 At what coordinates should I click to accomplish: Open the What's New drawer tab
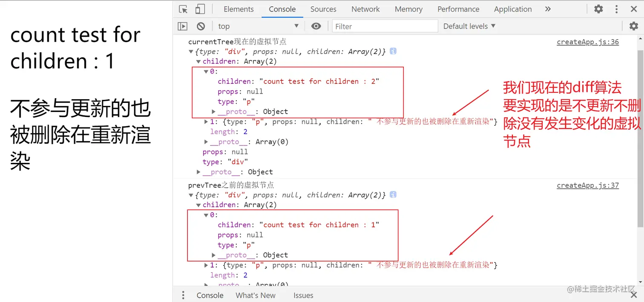click(x=256, y=295)
